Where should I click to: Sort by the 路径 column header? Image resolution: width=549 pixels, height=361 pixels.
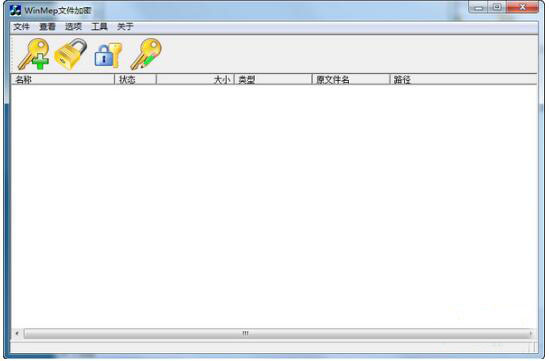(463, 79)
